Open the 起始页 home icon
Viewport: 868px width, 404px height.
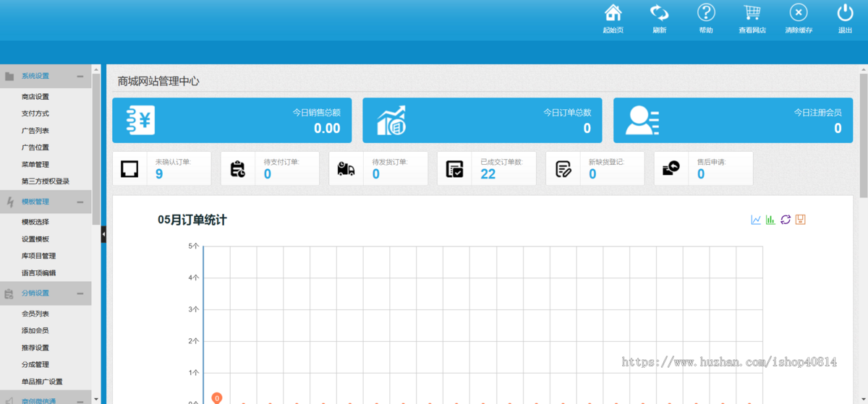click(613, 12)
